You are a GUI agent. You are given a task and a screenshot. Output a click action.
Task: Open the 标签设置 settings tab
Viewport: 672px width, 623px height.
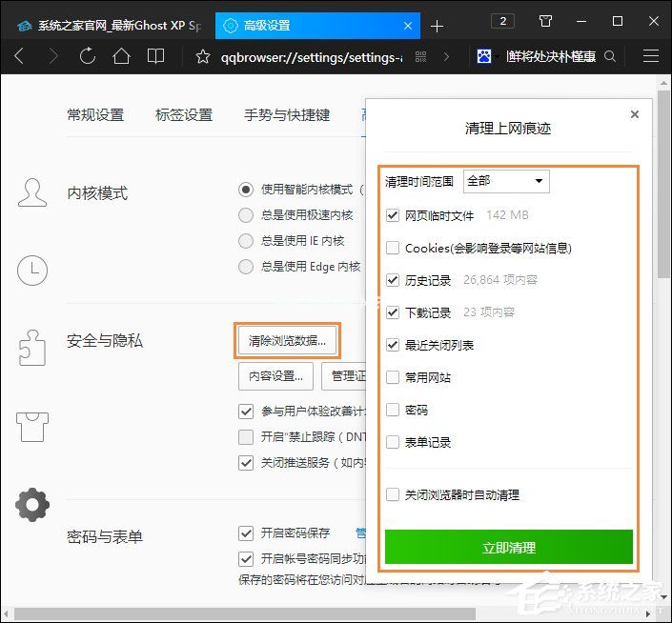click(184, 115)
